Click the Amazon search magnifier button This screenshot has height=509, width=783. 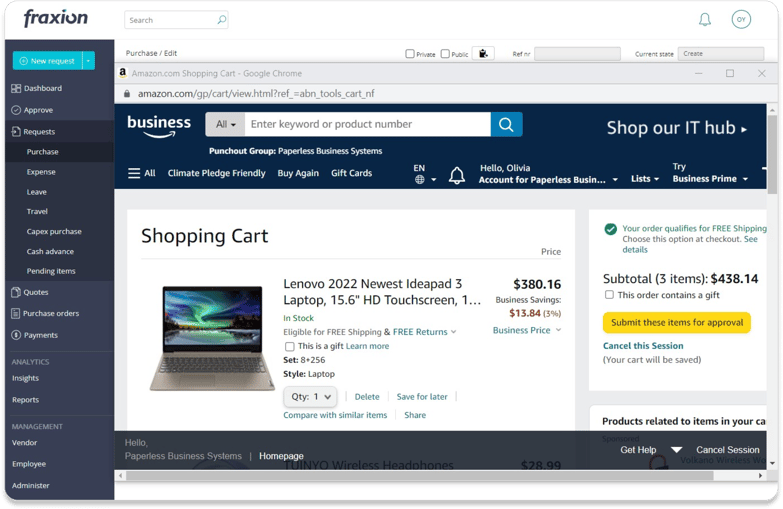(506, 124)
